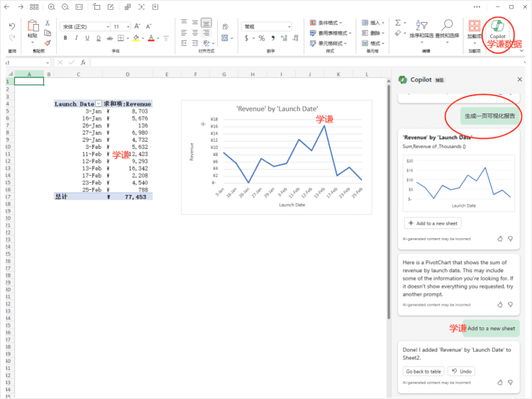
Task: Open the number format dropdown
Action: (289, 26)
